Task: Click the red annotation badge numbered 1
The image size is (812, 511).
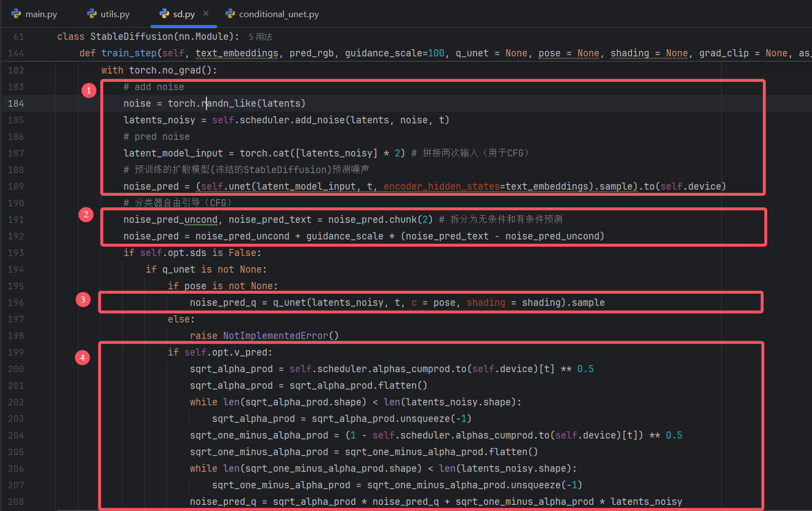Action: click(x=89, y=90)
